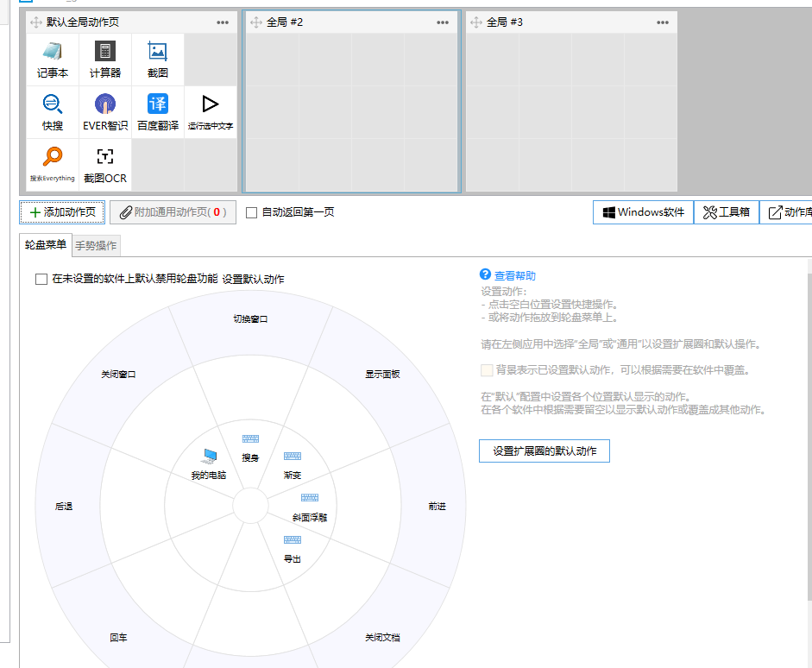Viewport: 812px width, 668px height.
Task: Select the 渐变 keyboard shortcut item
Action: [292, 465]
